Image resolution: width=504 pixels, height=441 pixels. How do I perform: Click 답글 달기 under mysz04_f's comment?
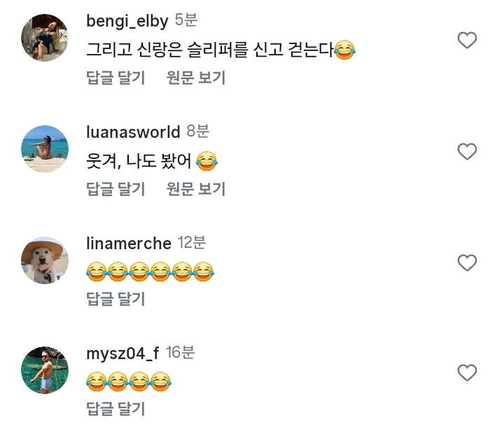(115, 409)
